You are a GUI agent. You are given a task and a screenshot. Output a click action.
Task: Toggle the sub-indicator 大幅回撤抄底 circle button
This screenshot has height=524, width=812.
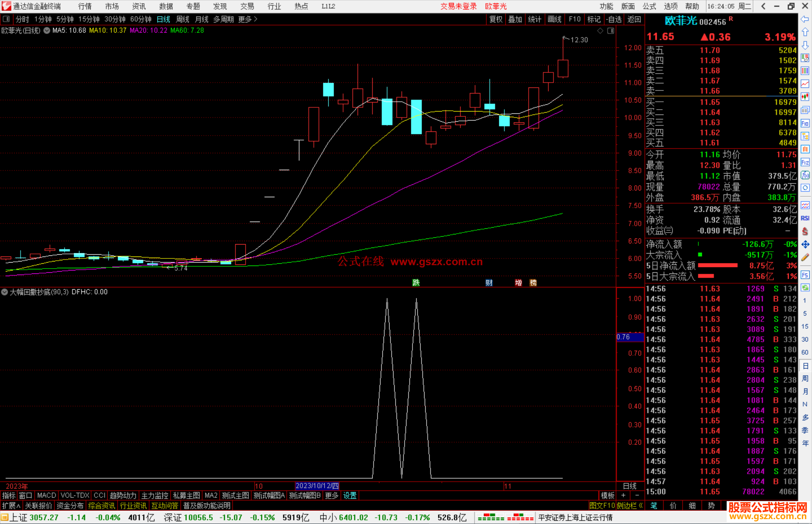(x=5, y=292)
